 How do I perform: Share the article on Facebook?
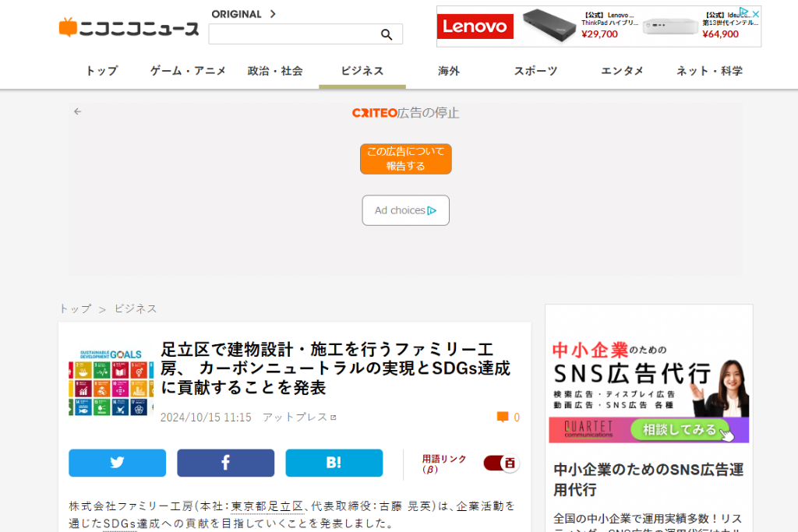[x=225, y=463]
